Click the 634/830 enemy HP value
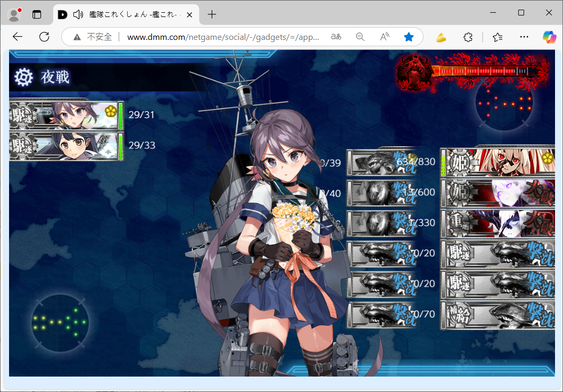This screenshot has height=392, width=563. 416,162
